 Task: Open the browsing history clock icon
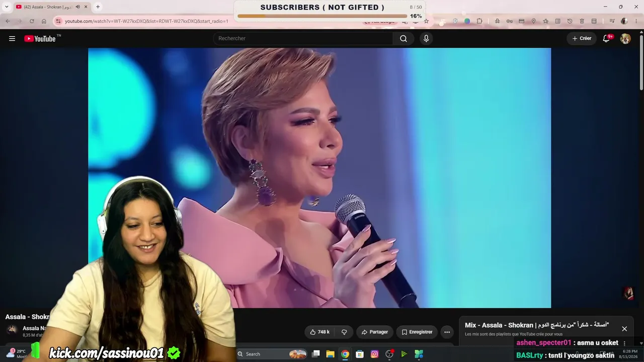(570, 21)
